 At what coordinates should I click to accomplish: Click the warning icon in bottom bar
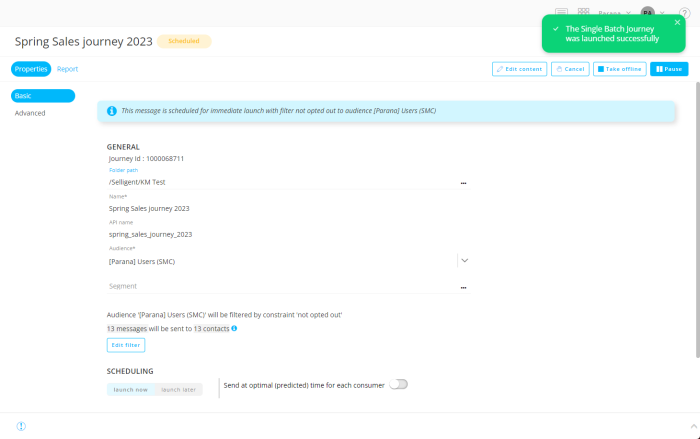click(x=21, y=426)
